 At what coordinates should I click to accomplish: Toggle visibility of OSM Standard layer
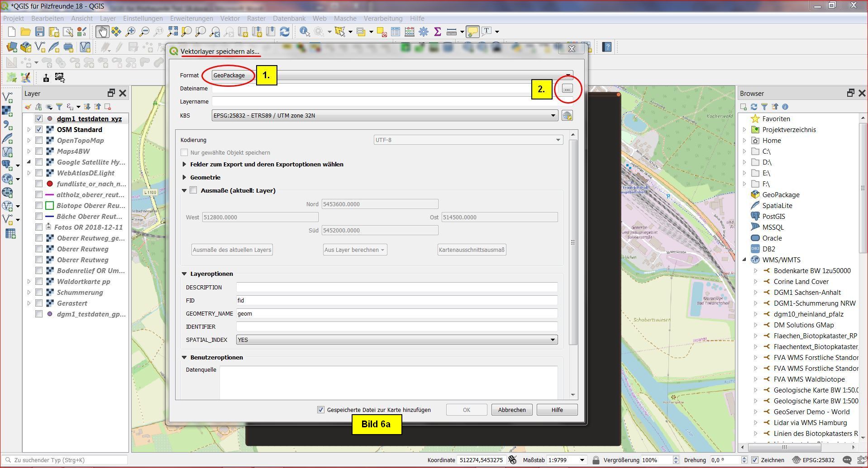[x=39, y=130]
